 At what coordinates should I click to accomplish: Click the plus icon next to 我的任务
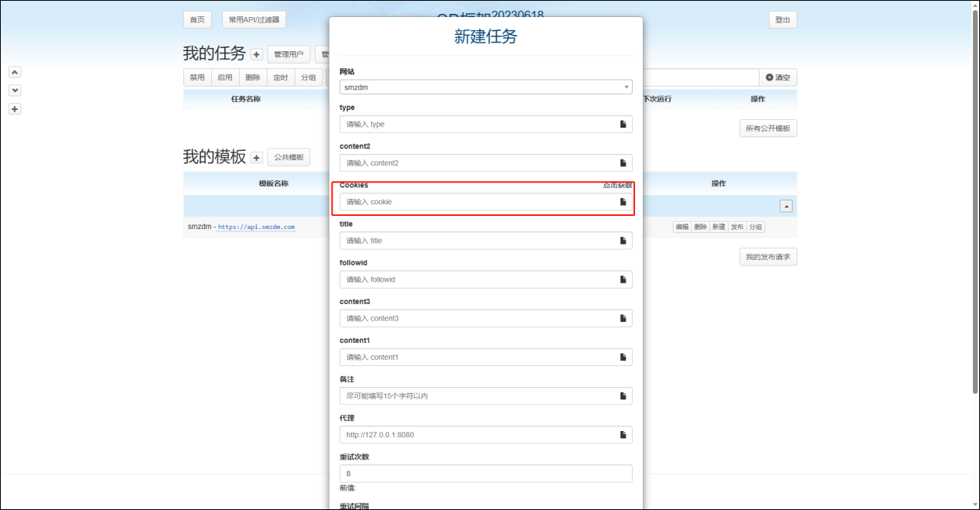tap(257, 55)
